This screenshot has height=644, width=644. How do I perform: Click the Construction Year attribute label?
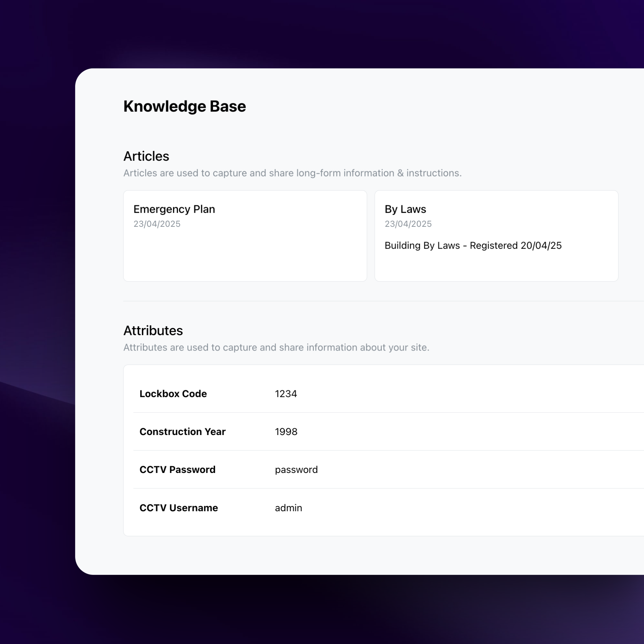(182, 432)
